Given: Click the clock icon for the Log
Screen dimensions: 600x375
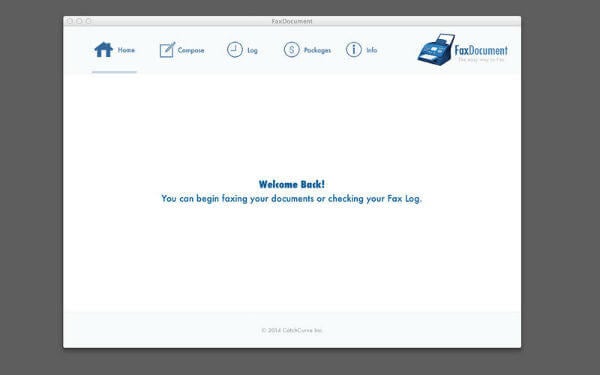Looking at the screenshot, I should (235, 50).
